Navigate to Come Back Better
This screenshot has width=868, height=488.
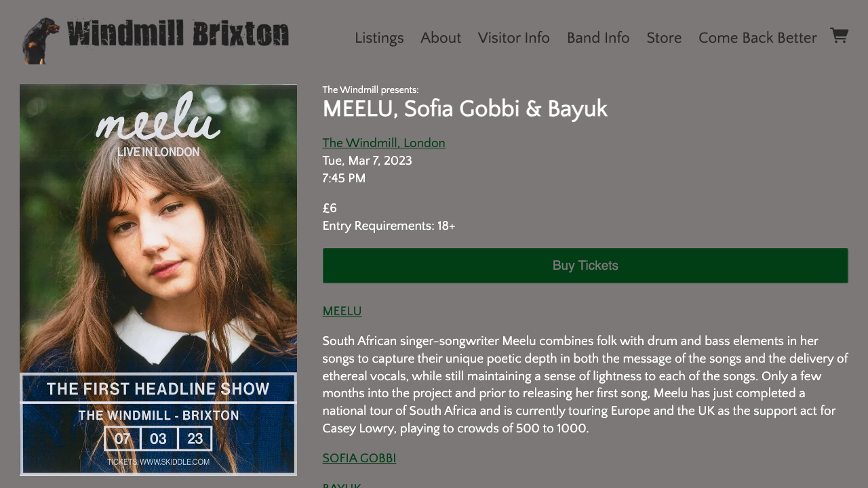tap(757, 38)
